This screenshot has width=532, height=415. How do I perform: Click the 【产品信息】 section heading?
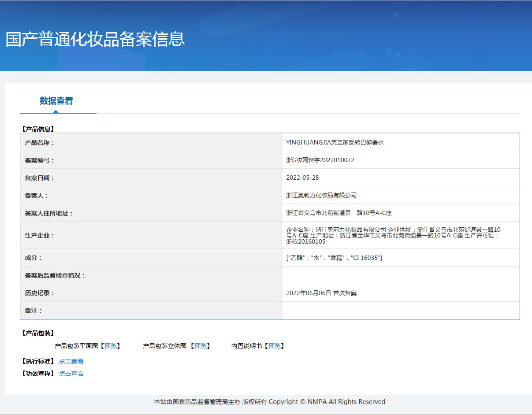[37, 129]
